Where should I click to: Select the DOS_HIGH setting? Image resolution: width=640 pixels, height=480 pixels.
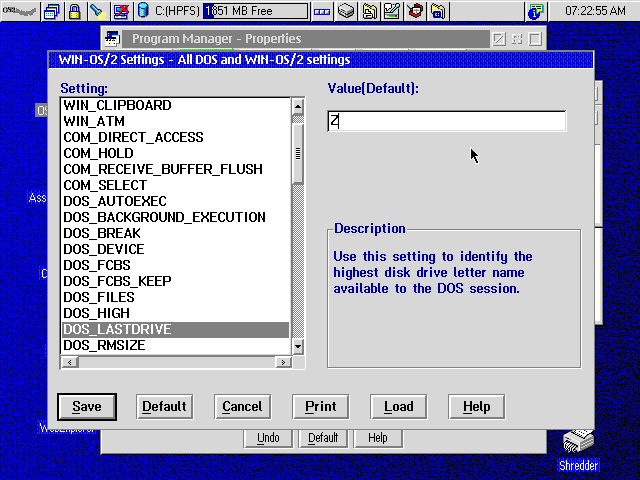tap(176, 313)
